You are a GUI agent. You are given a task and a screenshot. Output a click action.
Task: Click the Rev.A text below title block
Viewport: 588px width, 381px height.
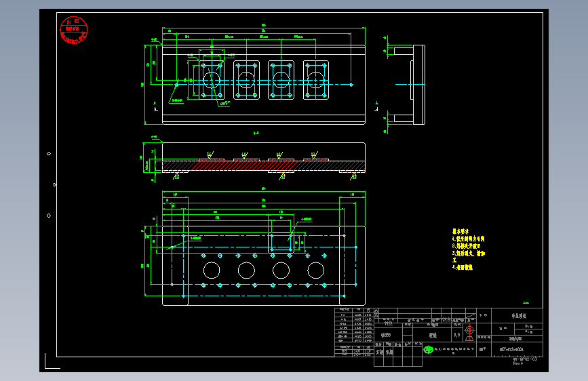(x=518, y=363)
